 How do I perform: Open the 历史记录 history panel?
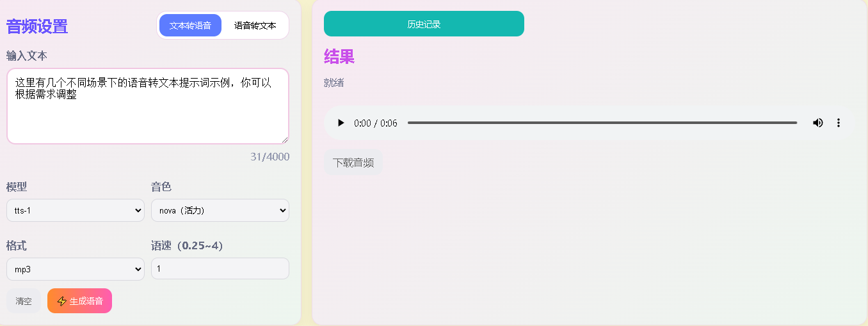(424, 24)
